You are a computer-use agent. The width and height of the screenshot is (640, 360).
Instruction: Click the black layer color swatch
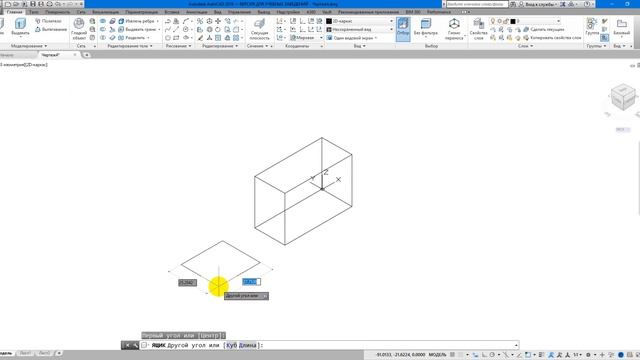click(x=513, y=21)
